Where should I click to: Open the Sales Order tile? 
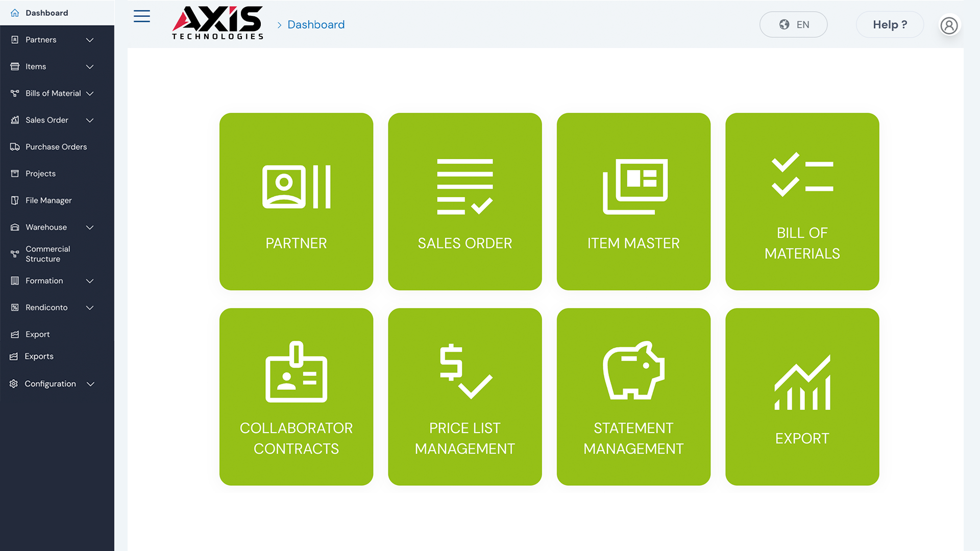click(x=464, y=202)
